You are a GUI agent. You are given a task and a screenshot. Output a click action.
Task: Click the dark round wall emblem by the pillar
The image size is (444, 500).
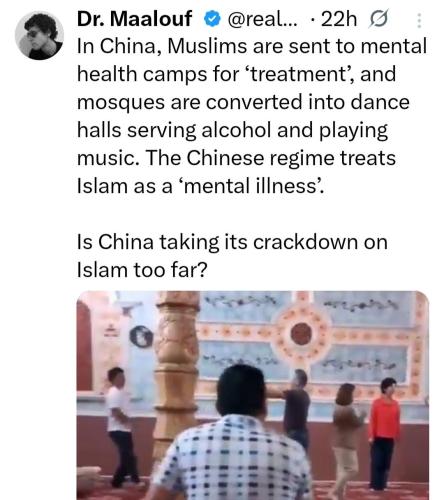[x=141, y=337]
